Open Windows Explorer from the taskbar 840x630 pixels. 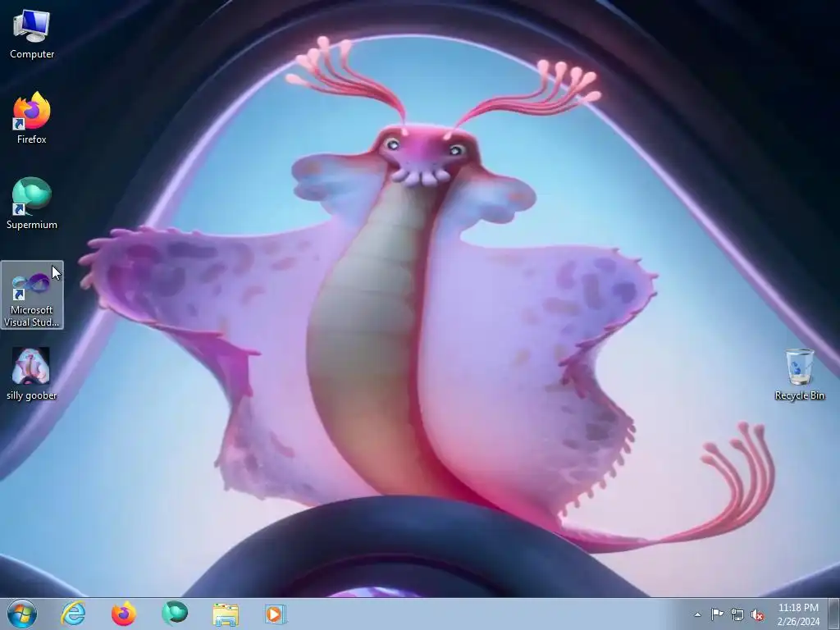(226, 614)
